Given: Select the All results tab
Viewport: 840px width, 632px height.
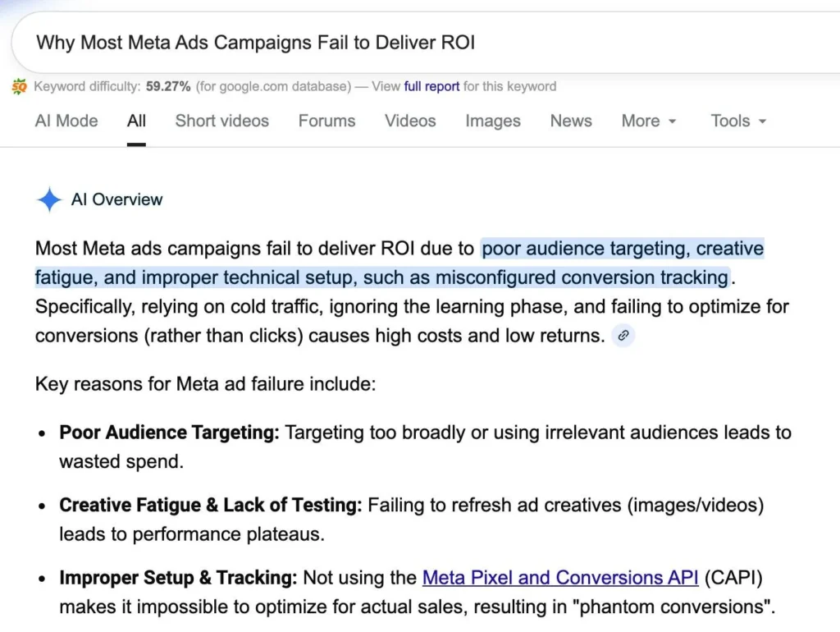Looking at the screenshot, I should pos(136,121).
